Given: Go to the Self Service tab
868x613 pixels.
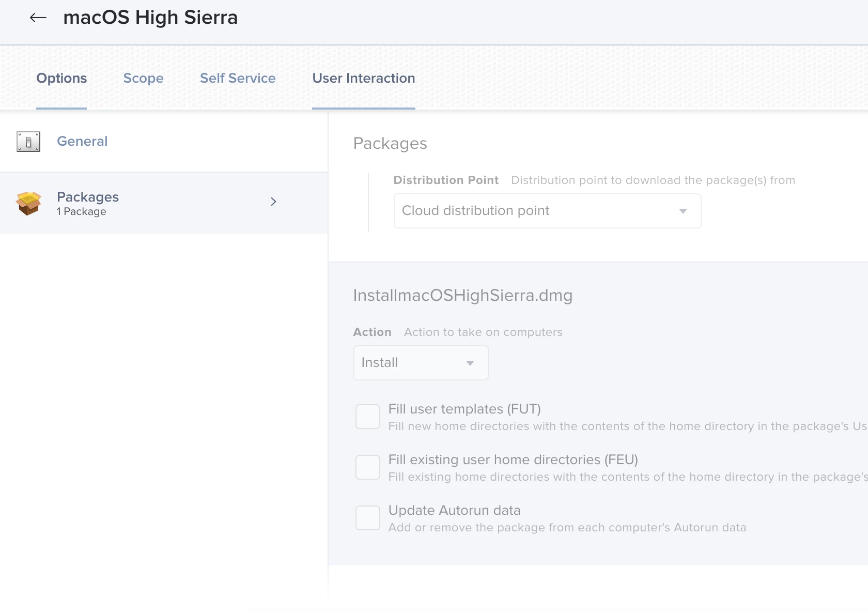Looking at the screenshot, I should coord(238,78).
